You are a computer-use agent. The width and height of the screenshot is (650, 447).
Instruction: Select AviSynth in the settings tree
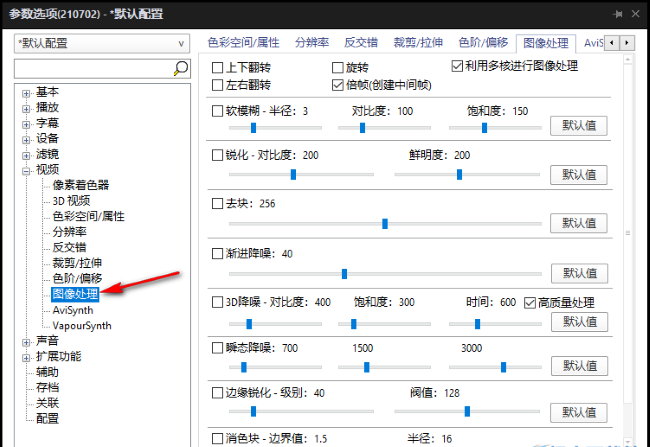pos(73,310)
